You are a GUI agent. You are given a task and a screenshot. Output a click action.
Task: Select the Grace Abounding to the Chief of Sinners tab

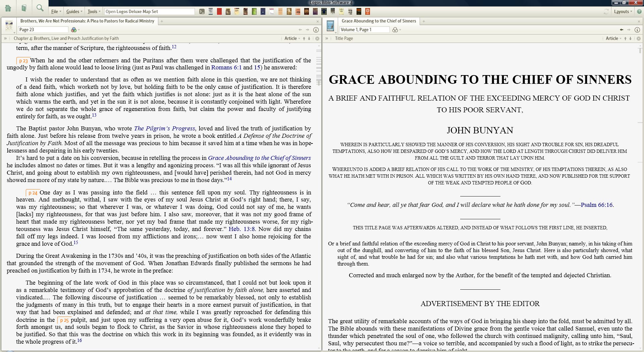click(x=379, y=21)
